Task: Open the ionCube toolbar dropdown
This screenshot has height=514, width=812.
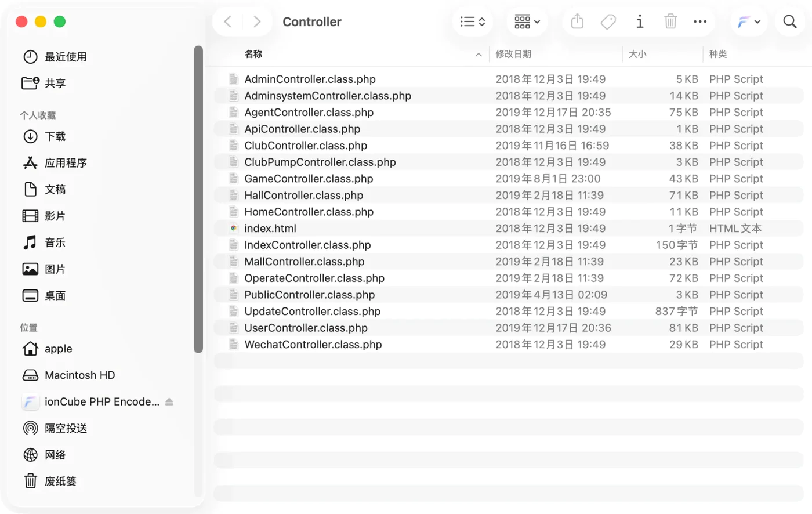Action: 749,22
